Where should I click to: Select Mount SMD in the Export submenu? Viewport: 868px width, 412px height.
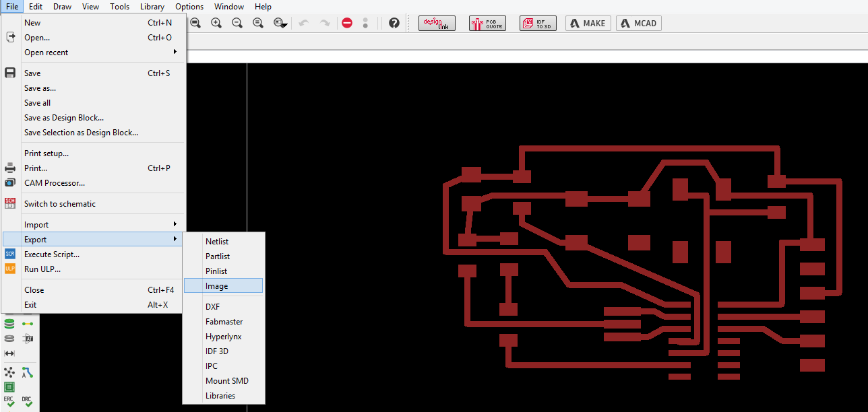(x=224, y=381)
